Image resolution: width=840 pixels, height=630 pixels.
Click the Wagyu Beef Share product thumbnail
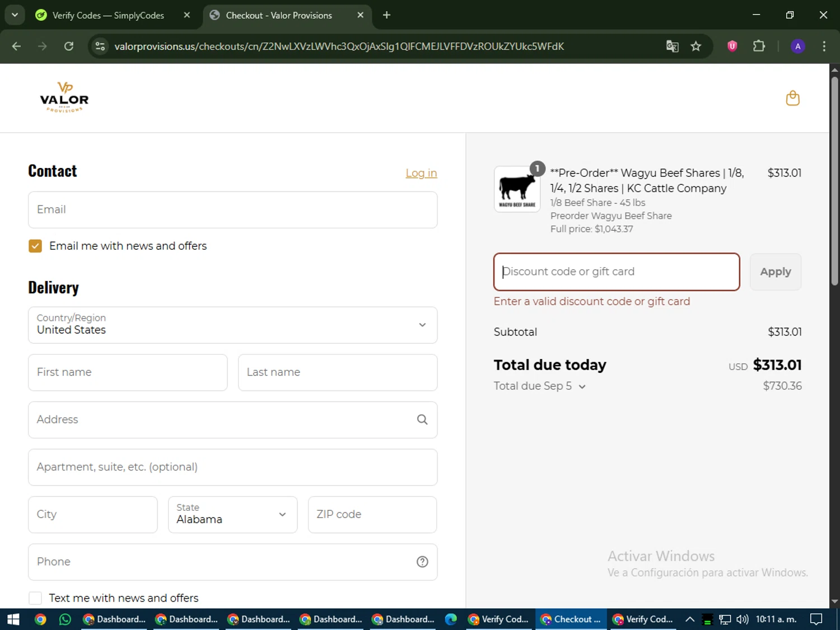point(517,189)
